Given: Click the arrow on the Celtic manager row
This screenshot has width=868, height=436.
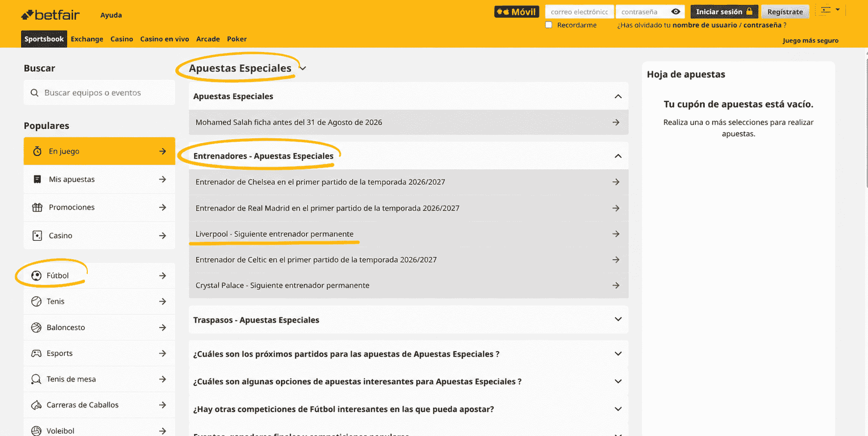Looking at the screenshot, I should click(x=616, y=259).
